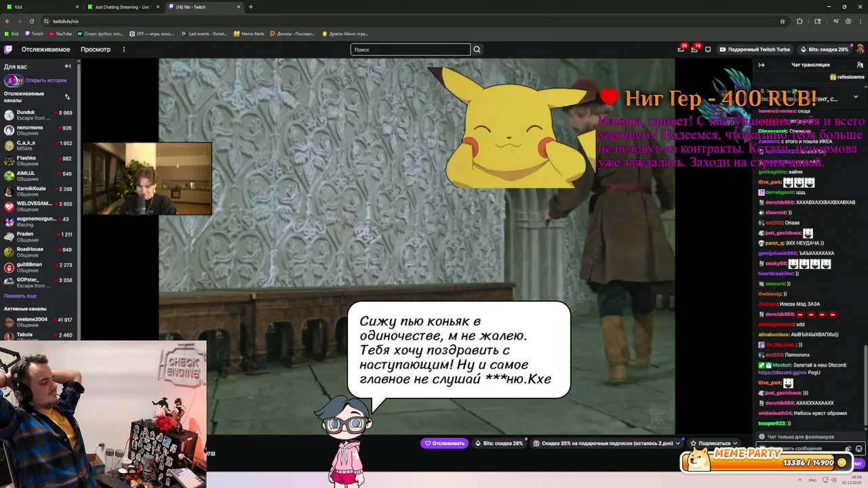Open F1ashko channel in sidebar
This screenshot has width=868, height=488.
click(40, 161)
